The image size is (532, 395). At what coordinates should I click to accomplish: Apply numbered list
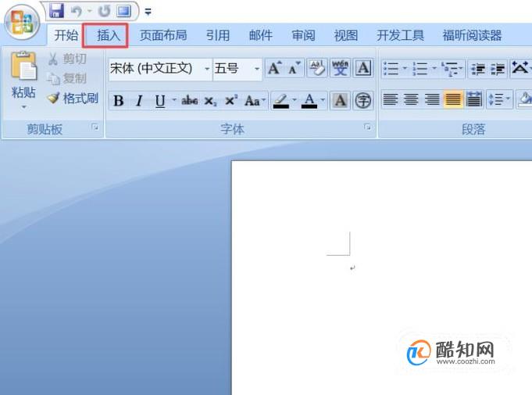[x=420, y=69]
